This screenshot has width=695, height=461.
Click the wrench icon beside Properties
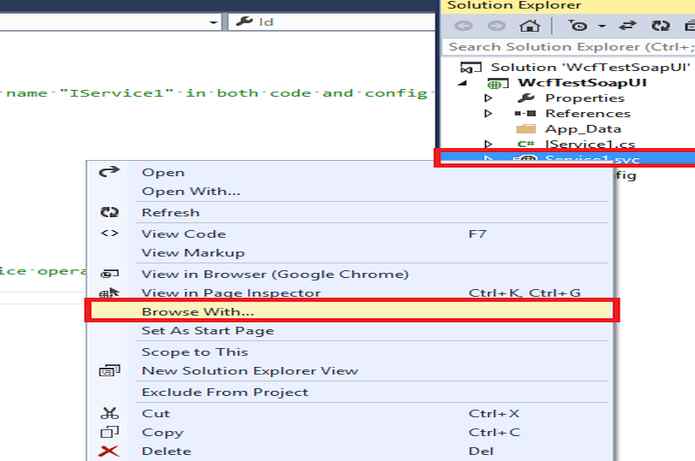[526, 98]
